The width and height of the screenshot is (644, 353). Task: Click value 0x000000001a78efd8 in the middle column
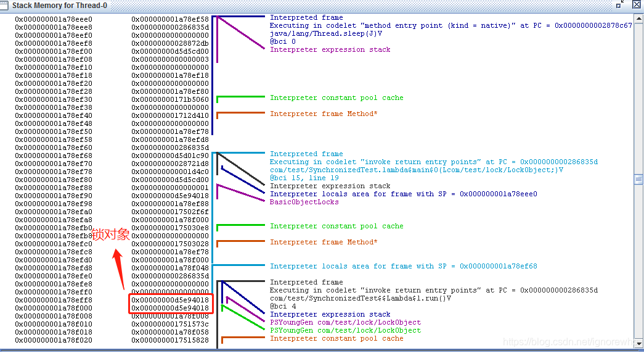[x=170, y=139]
